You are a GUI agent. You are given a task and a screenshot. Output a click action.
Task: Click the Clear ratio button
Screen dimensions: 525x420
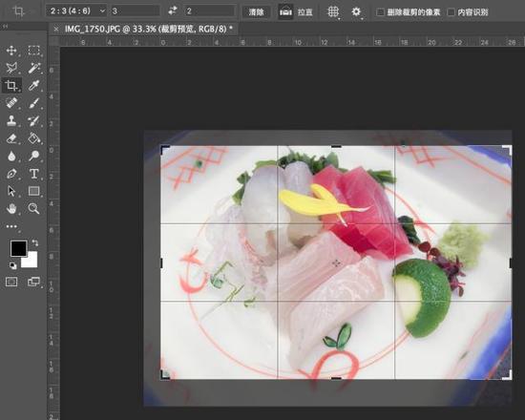(256, 12)
